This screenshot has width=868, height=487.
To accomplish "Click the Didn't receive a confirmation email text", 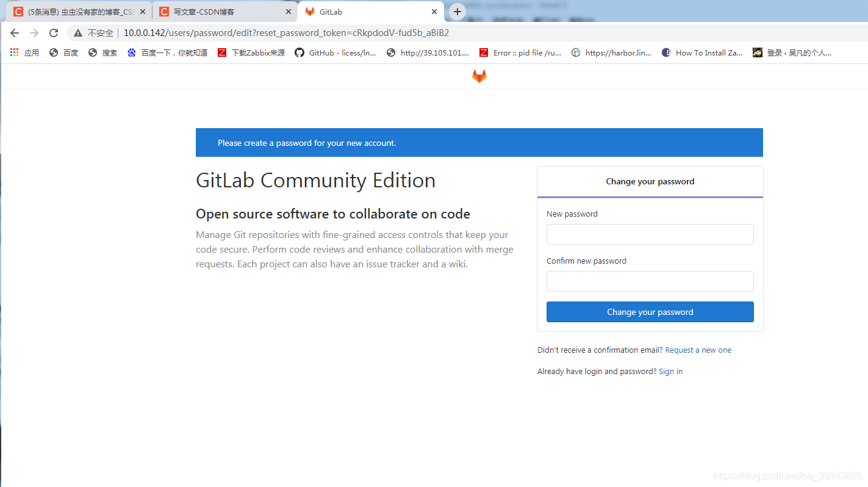I will pyautogui.click(x=600, y=350).
